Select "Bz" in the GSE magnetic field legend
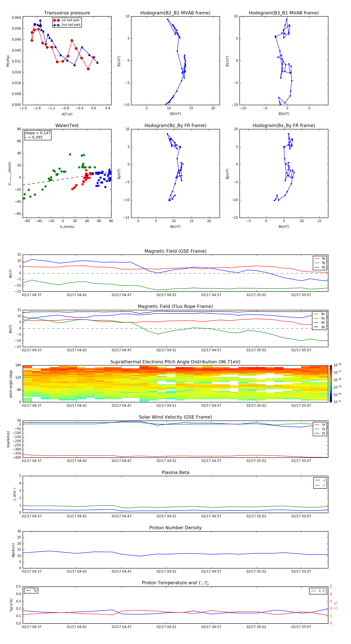Viewport: 351px width, 644px height. coord(320,267)
